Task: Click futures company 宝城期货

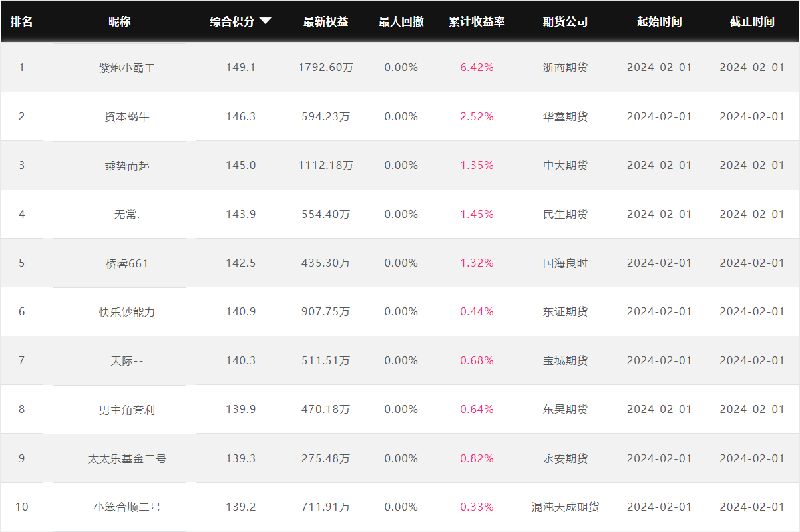Action: coord(566,360)
